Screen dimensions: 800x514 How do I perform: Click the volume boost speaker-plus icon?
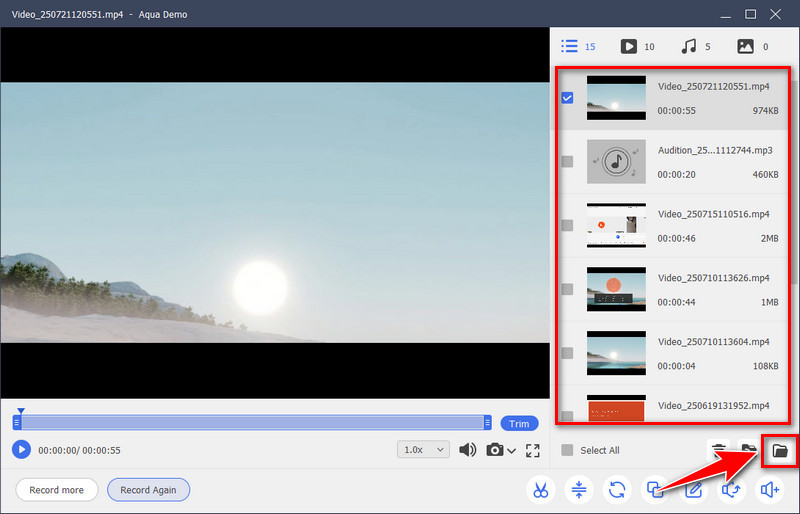pyautogui.click(x=769, y=490)
